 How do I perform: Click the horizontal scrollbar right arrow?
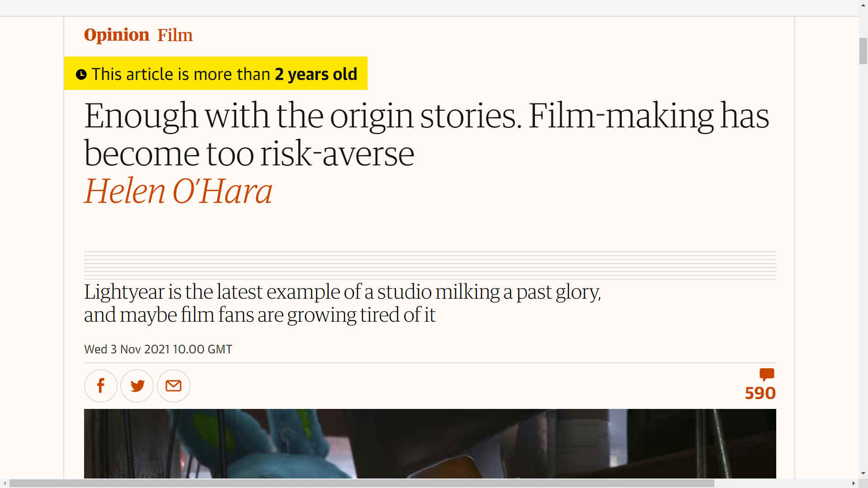click(x=854, y=483)
